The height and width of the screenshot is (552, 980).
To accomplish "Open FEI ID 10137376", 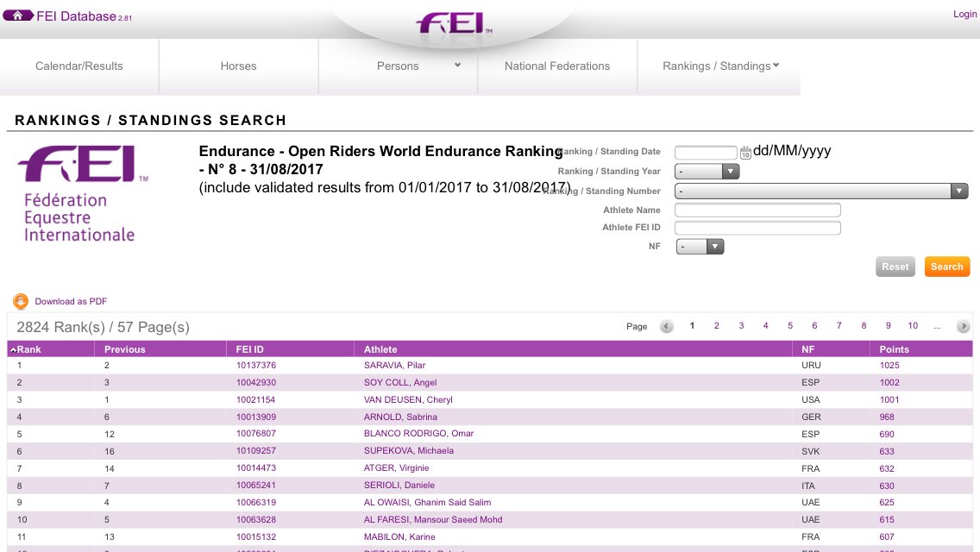I will tap(255, 365).
